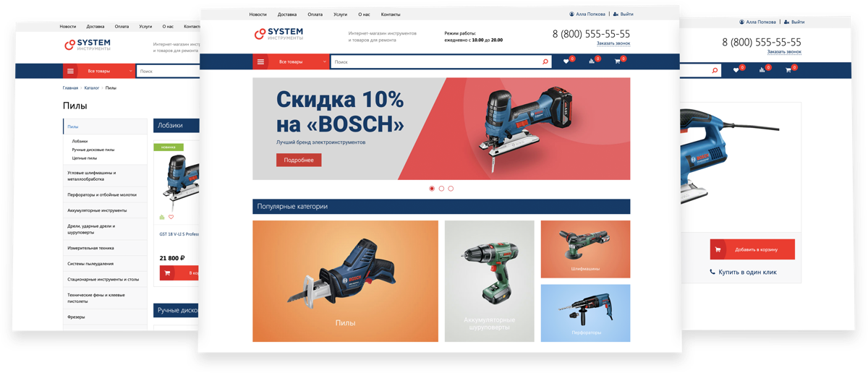868x373 pixels.
Task: Click the heart icon under the GST jigsaw in left window
Action: click(x=171, y=217)
